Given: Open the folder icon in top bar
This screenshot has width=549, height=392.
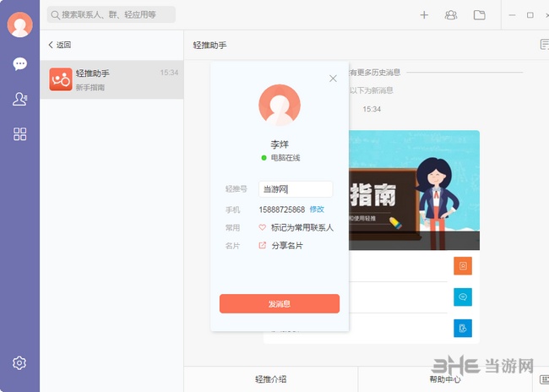Looking at the screenshot, I should [480, 15].
